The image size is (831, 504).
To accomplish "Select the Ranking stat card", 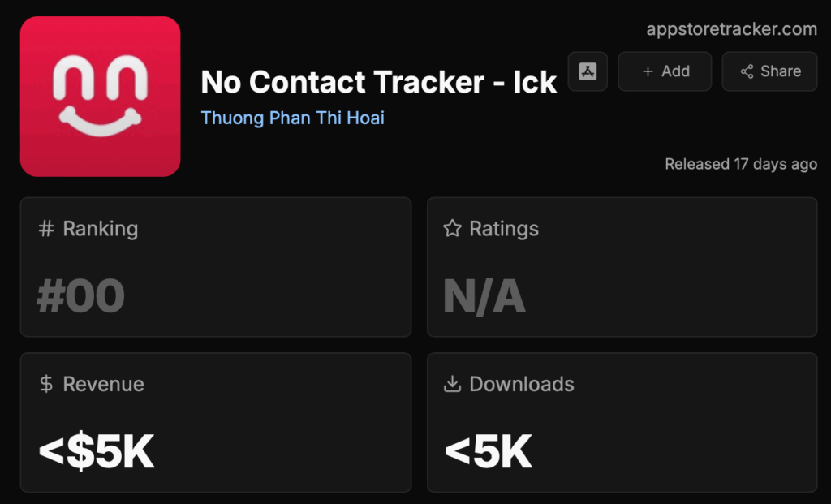I will (x=215, y=266).
